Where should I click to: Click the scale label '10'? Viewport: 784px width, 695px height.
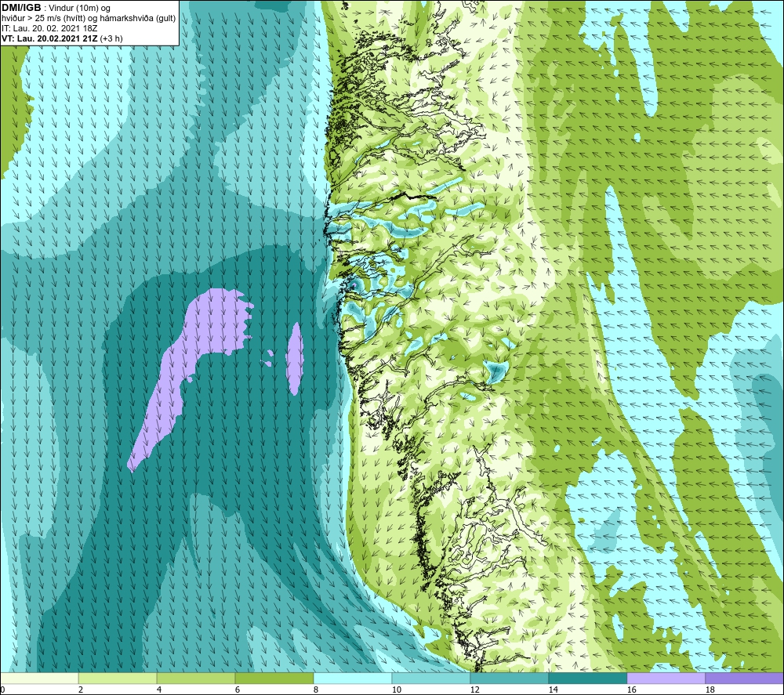[x=396, y=690]
